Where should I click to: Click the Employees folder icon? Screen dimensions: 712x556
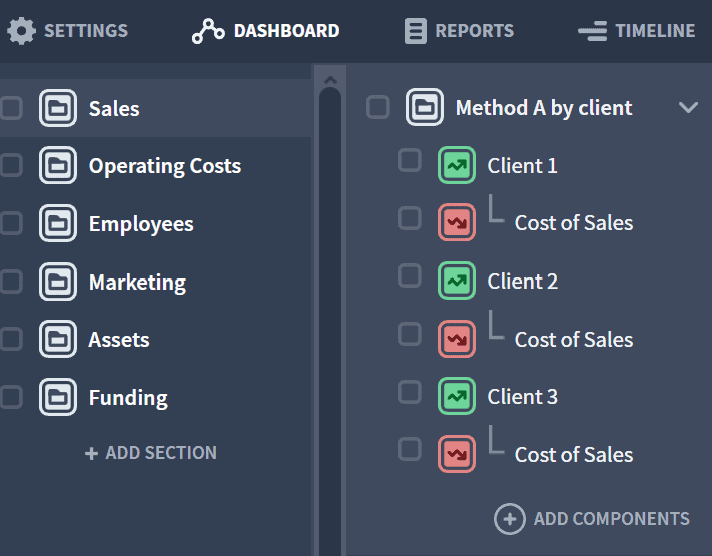click(58, 223)
